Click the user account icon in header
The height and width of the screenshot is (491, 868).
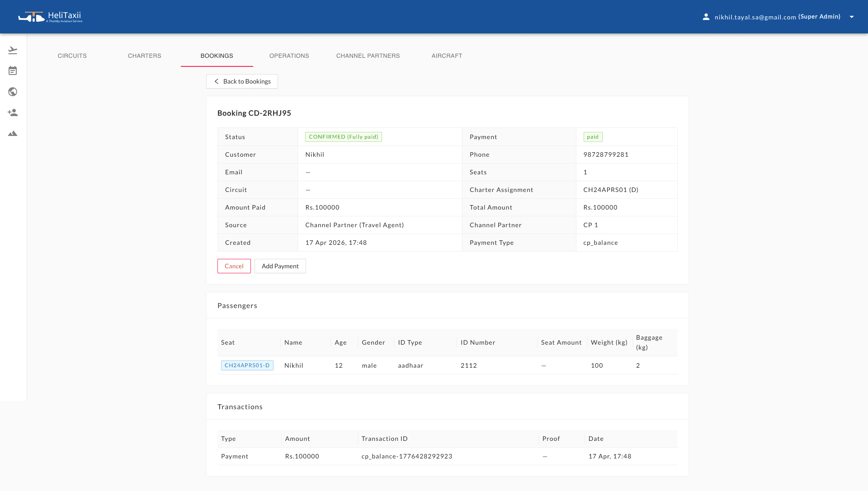pos(706,16)
